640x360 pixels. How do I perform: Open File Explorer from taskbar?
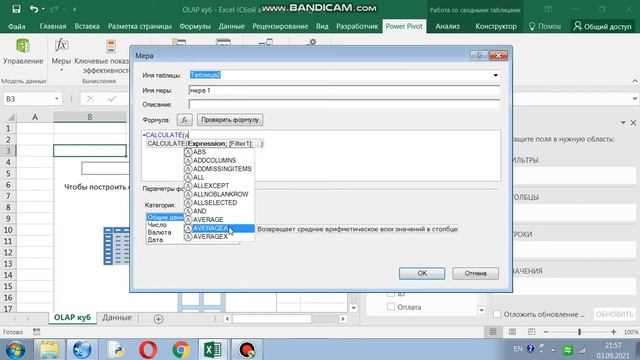tap(49, 350)
